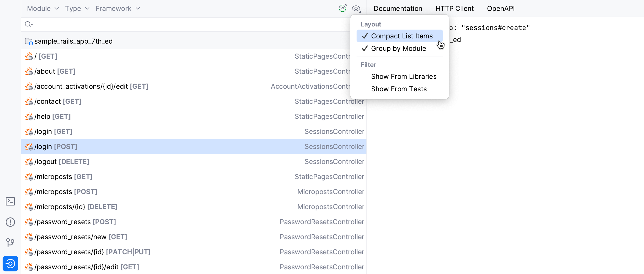Open the Module filter dropdown
Screen dimensions: 644x274
[x=42, y=8]
